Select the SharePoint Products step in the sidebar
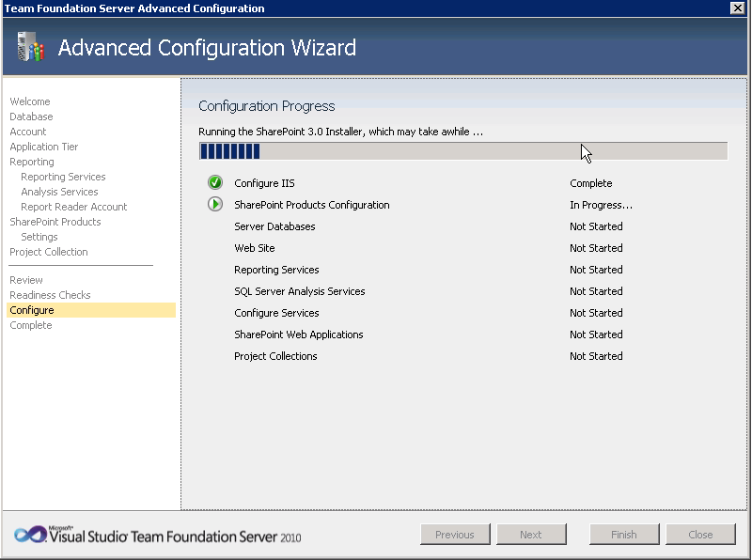The width and height of the screenshot is (752, 560). tap(55, 222)
